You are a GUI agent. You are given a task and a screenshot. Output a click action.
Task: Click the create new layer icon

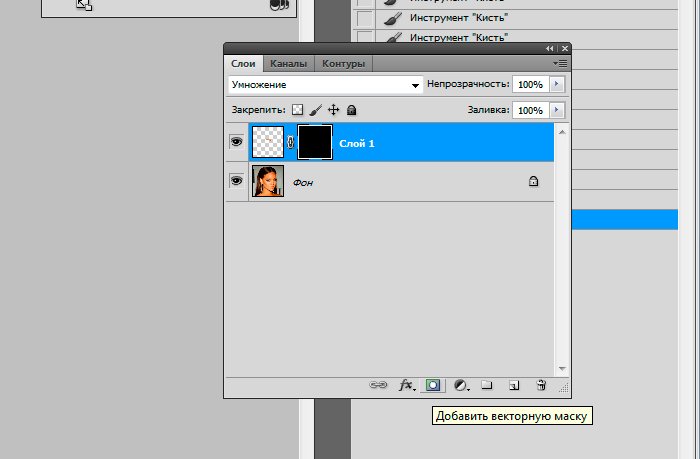click(x=514, y=385)
